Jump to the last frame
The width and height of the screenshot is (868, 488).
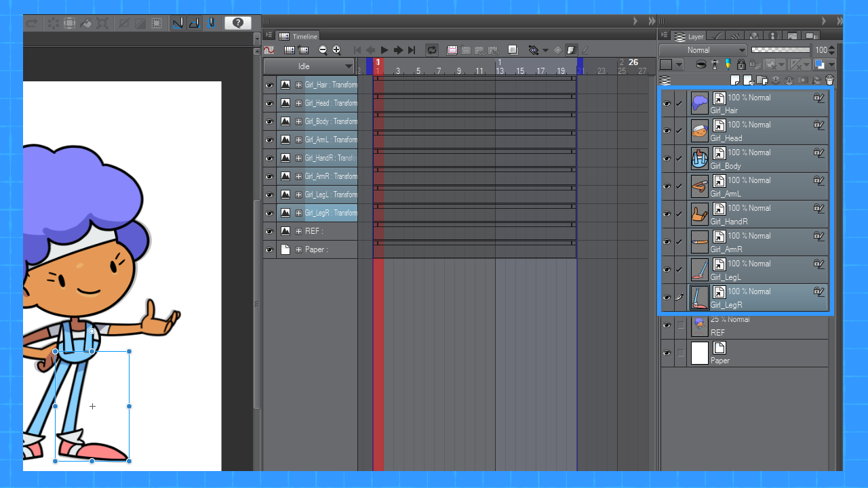412,49
